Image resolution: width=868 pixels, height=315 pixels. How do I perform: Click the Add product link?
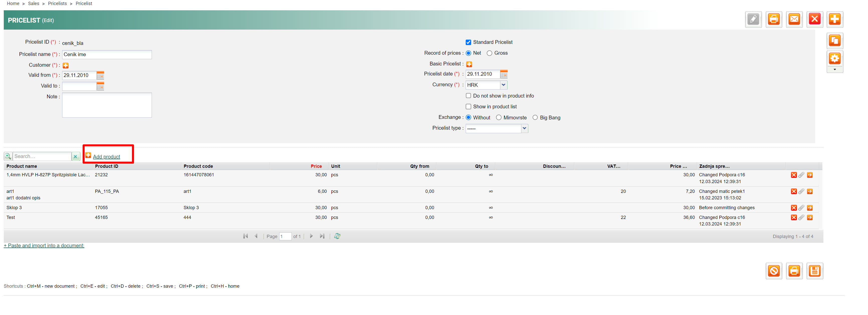click(x=106, y=157)
